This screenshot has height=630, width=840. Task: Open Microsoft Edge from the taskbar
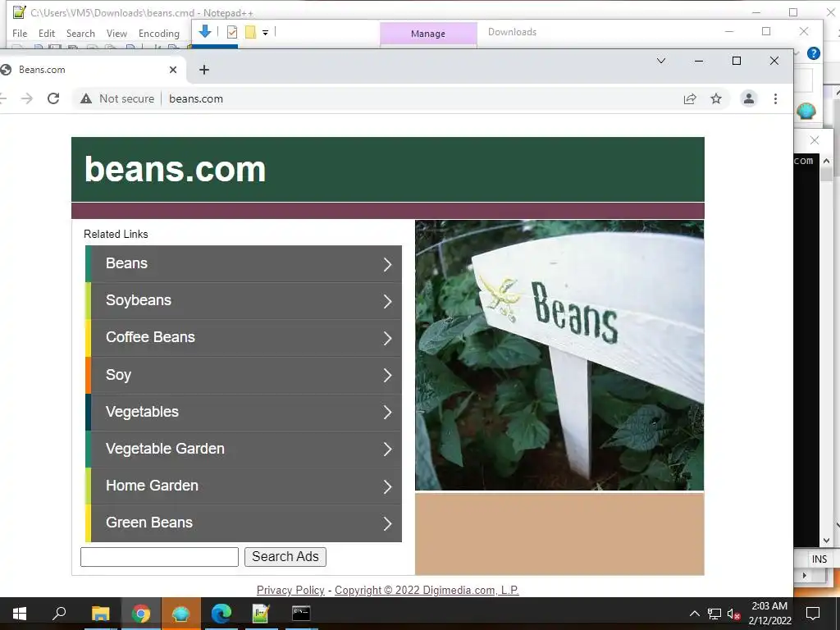pyautogui.click(x=221, y=614)
